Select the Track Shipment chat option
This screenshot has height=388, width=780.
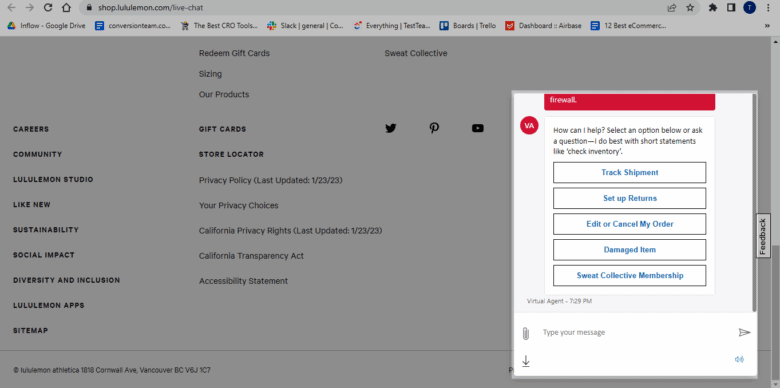point(629,173)
